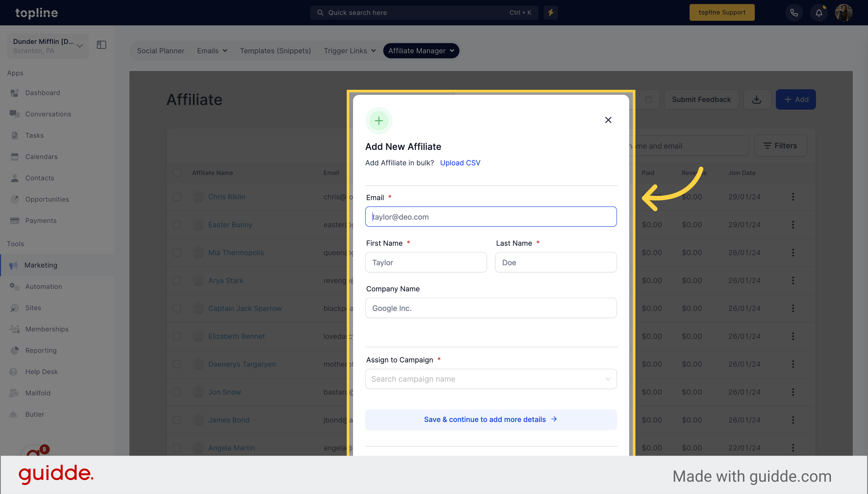Check the Daenerys Targaryen row checkbox
Screen dimensions: 868x494
pos(177,364)
